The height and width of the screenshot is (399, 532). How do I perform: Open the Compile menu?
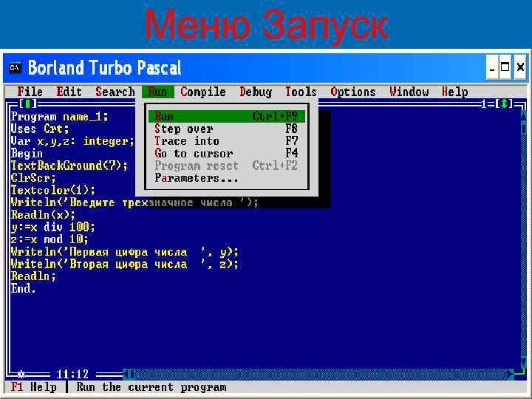click(203, 92)
